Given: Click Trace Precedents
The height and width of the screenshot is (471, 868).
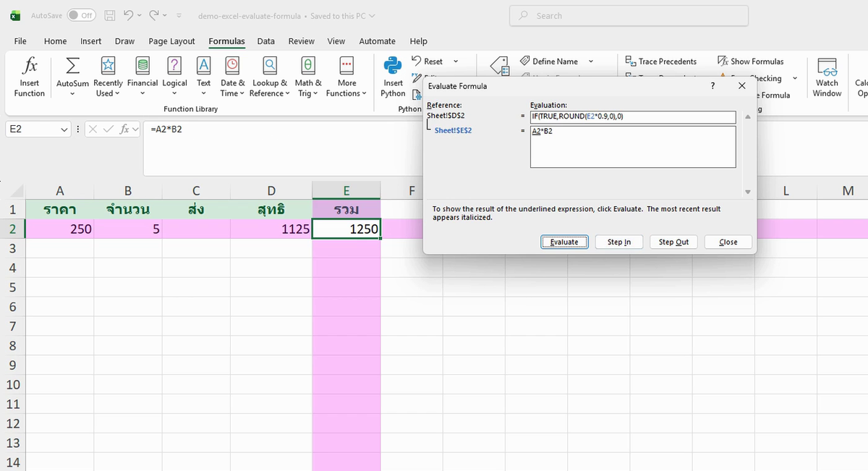Looking at the screenshot, I should (661, 61).
